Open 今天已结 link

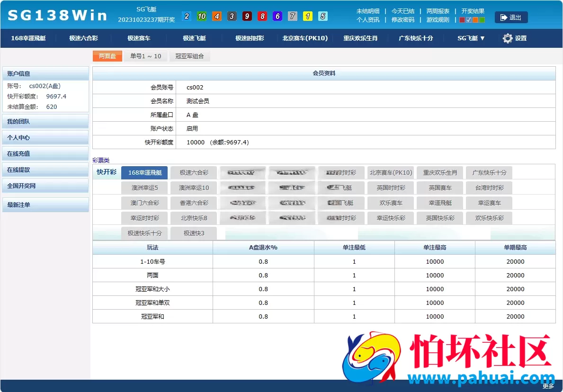pos(403,11)
